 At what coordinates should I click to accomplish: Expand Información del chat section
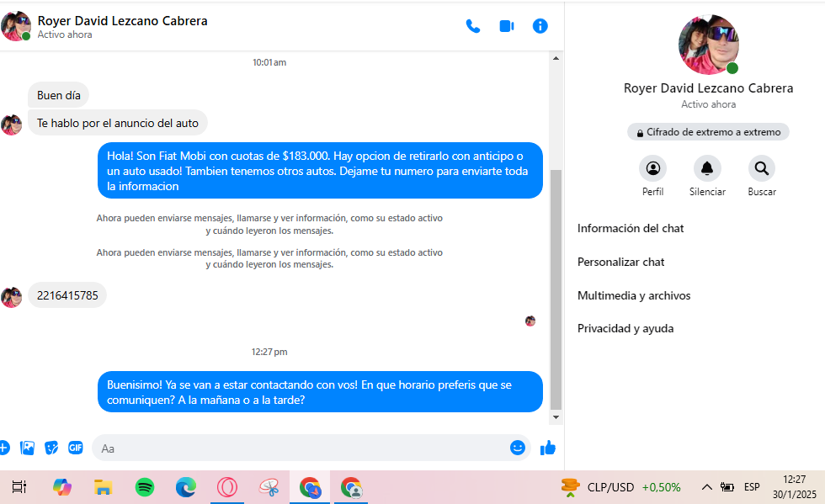click(631, 228)
